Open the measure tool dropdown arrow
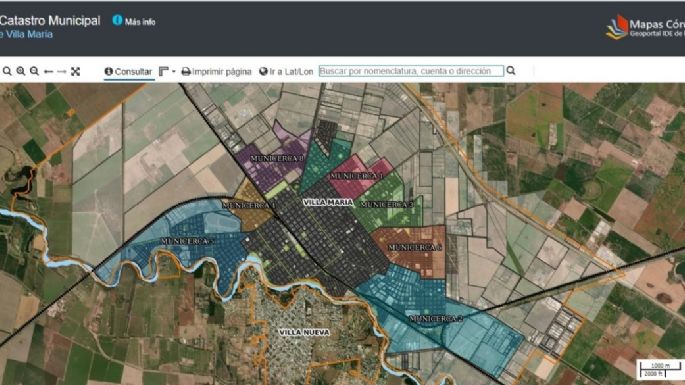 [174, 71]
